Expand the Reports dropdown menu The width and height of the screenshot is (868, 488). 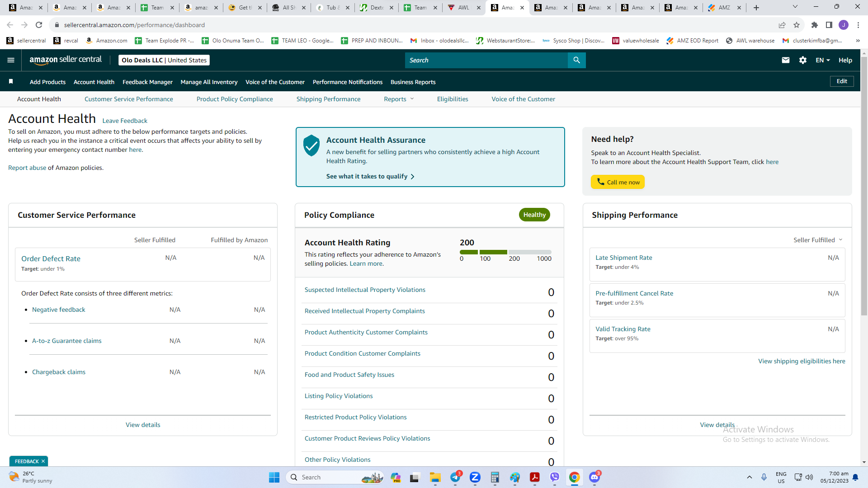point(399,99)
